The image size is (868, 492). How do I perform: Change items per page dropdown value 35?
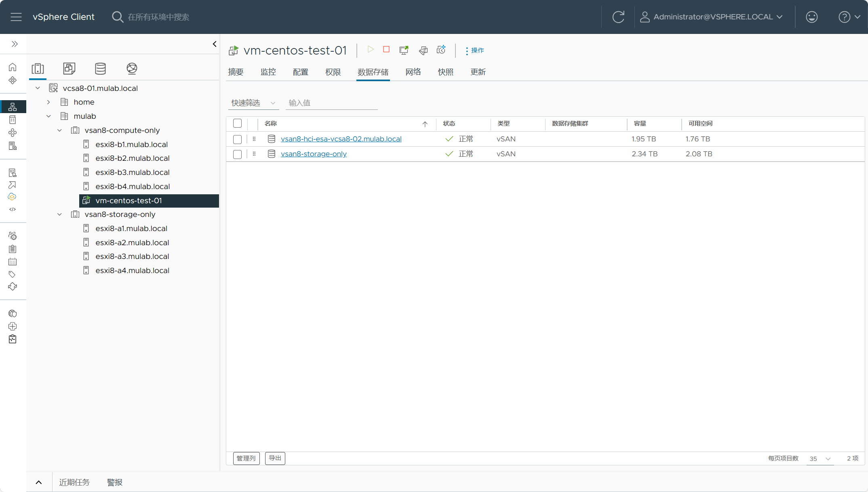point(820,458)
